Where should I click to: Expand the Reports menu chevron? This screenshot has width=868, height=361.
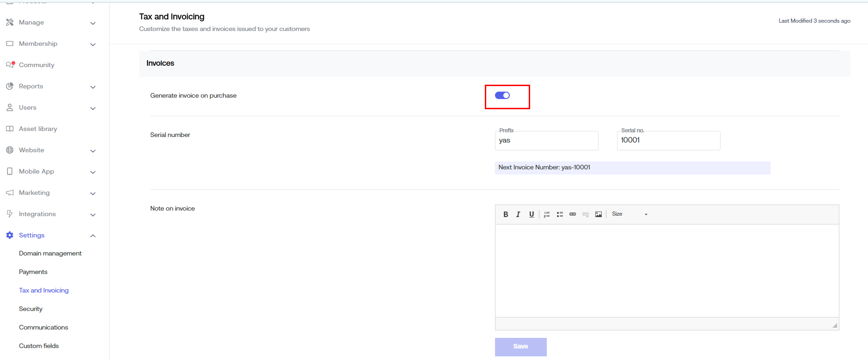click(x=93, y=87)
